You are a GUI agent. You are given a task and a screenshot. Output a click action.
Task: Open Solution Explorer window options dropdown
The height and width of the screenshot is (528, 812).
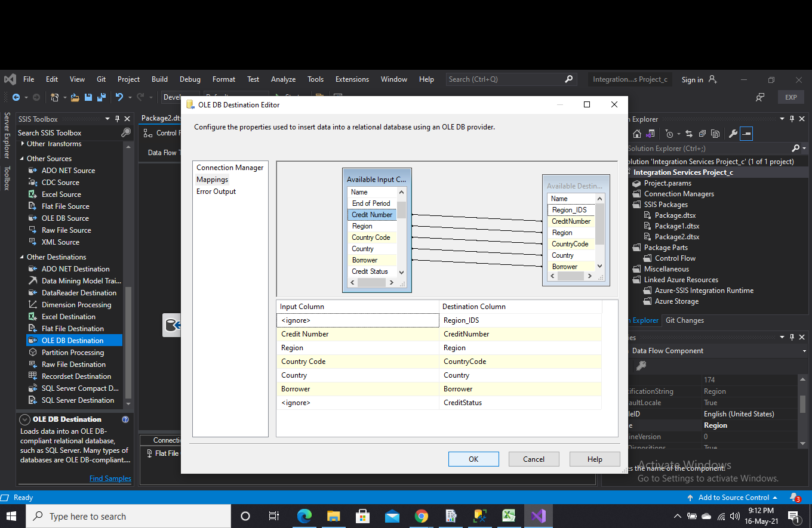pos(782,119)
